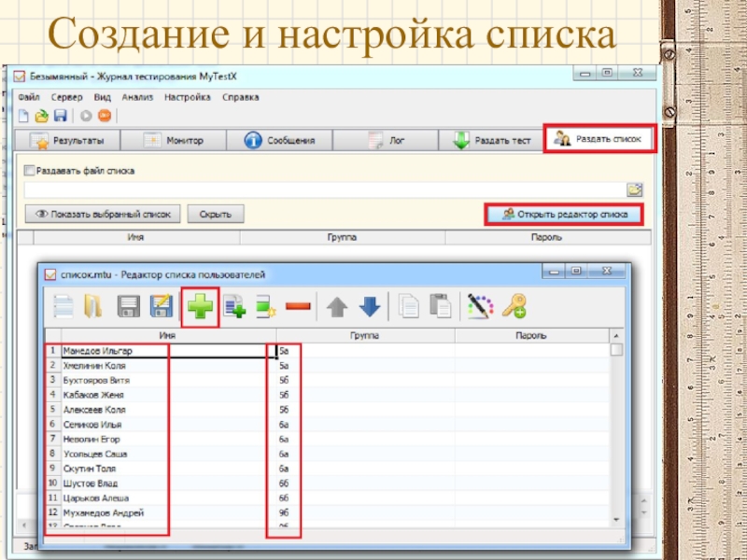Viewport: 747px width, 560px height.
Task: Open the Настройка menu
Action: pyautogui.click(x=187, y=97)
